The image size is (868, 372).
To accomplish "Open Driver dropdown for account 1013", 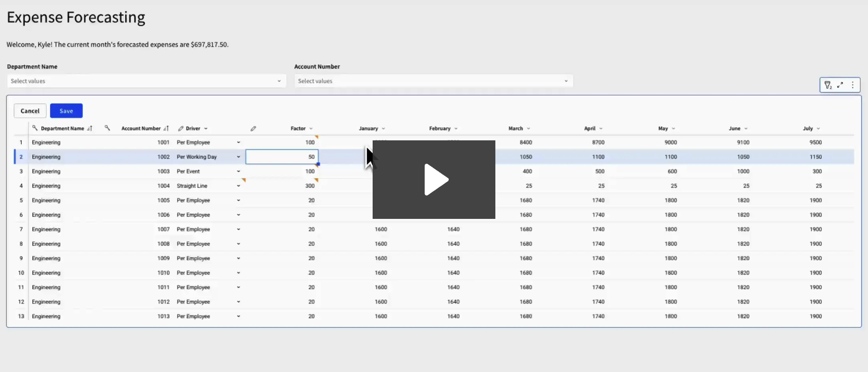I will [x=239, y=317].
